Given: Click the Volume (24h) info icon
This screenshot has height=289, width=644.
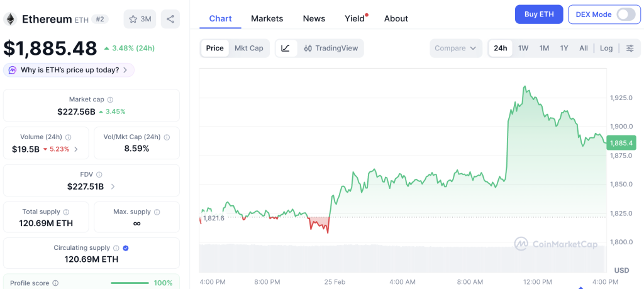Looking at the screenshot, I should pyautogui.click(x=68, y=137).
